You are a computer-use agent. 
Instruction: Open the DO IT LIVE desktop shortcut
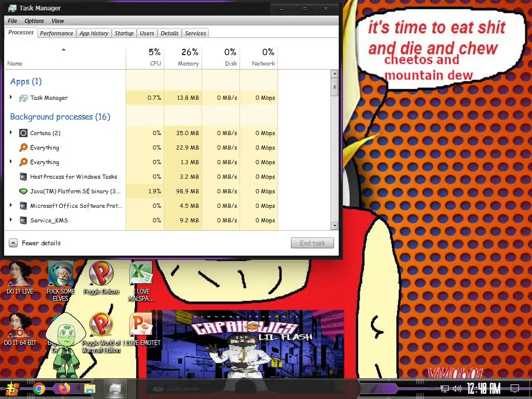(20, 277)
